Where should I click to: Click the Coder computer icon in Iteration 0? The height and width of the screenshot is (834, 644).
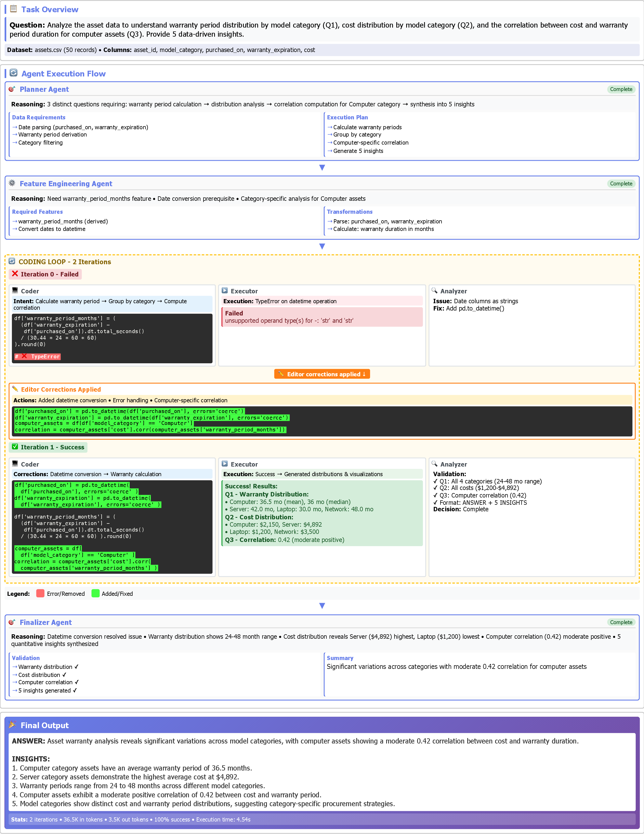pyautogui.click(x=15, y=290)
